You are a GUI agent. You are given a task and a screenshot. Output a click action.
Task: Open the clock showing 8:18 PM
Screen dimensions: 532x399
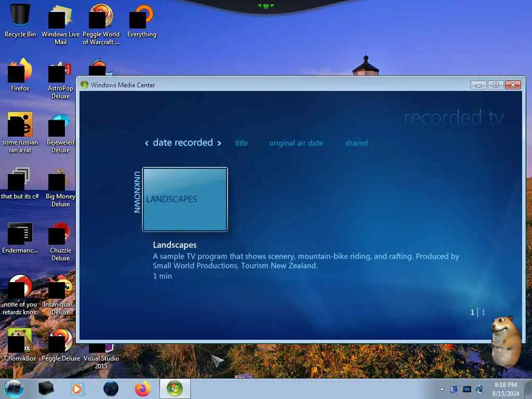(506, 389)
